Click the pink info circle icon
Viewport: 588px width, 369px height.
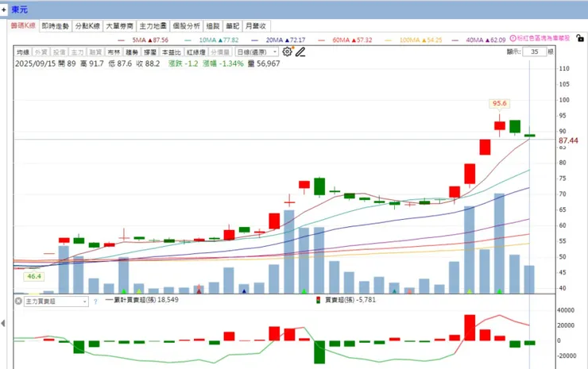coord(513,39)
